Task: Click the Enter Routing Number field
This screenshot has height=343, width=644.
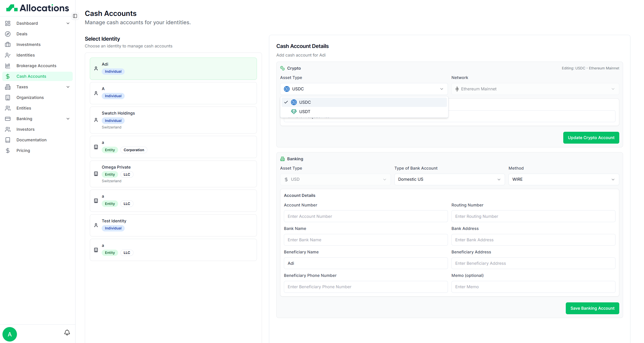Action: click(x=533, y=216)
